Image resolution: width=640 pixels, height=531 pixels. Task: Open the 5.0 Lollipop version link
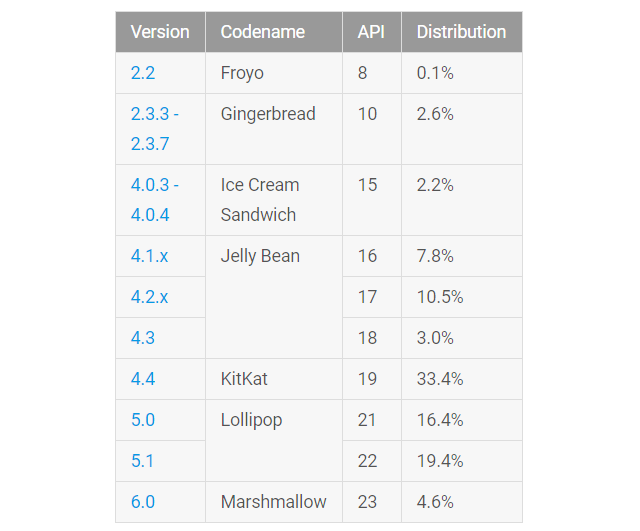[x=143, y=420]
